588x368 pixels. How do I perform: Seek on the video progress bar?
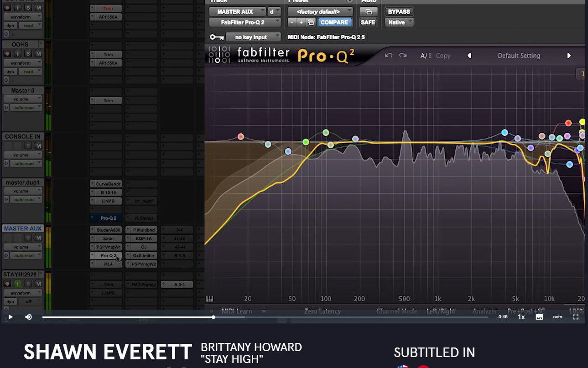tap(265, 317)
